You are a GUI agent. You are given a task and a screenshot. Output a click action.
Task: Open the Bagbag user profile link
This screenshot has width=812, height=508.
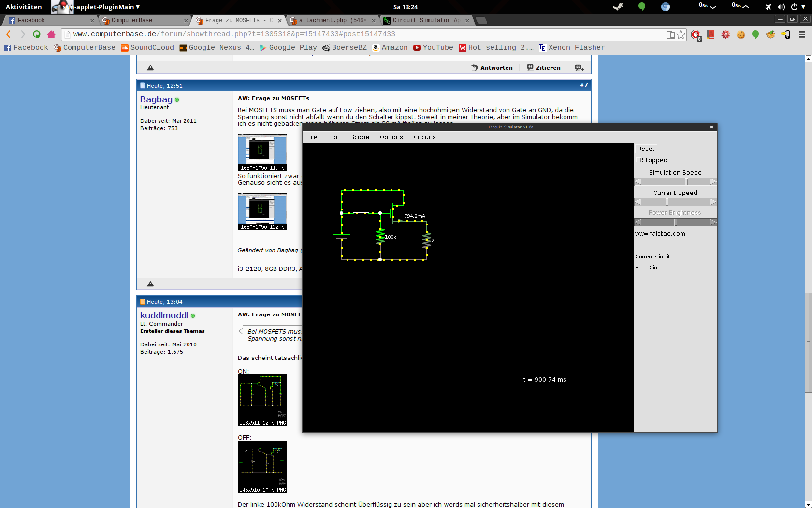(156, 99)
